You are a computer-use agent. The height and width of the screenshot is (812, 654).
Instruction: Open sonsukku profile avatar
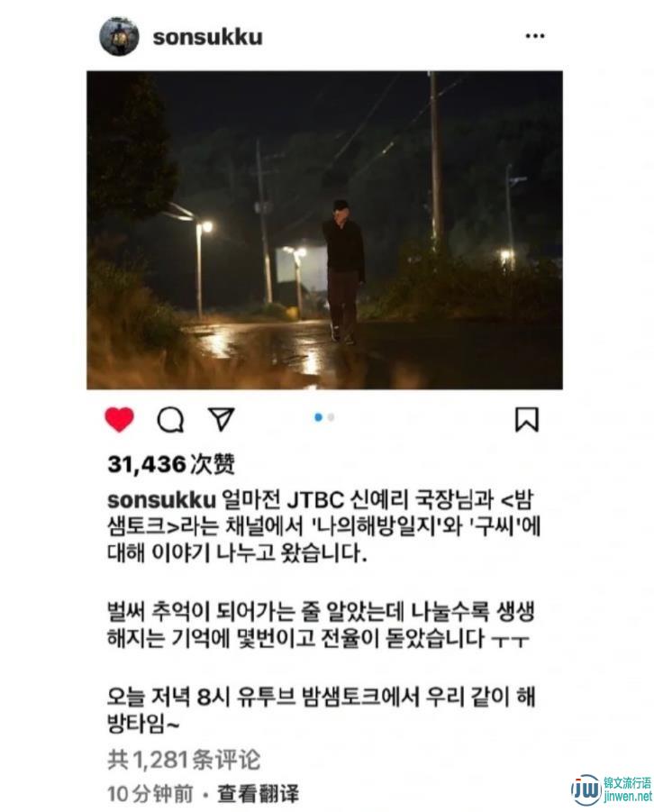tap(119, 36)
